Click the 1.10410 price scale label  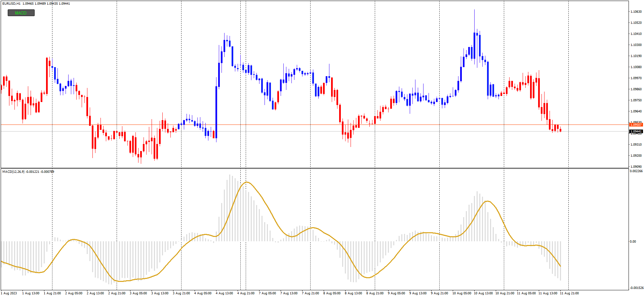point(636,34)
